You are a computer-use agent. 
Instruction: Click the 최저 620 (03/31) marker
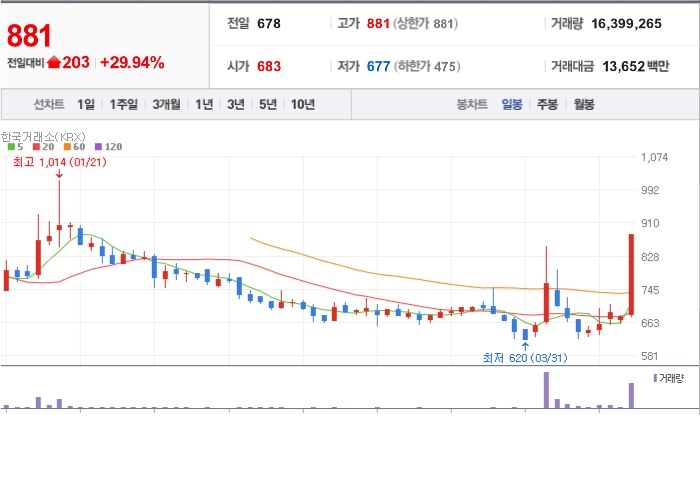coord(525,358)
